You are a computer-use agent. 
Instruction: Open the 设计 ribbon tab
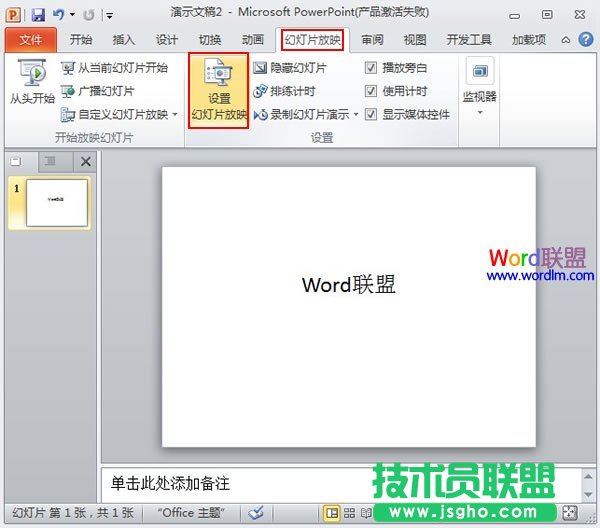[x=167, y=39]
